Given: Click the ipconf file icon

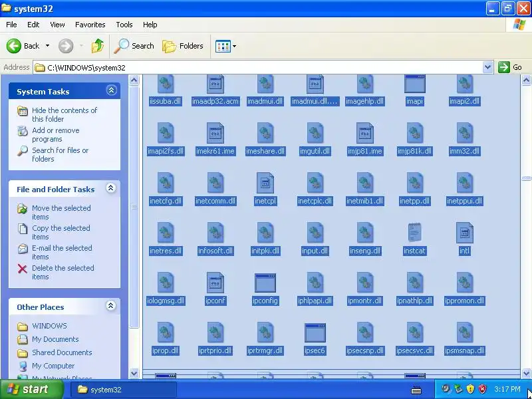Looking at the screenshot, I should 215,283.
